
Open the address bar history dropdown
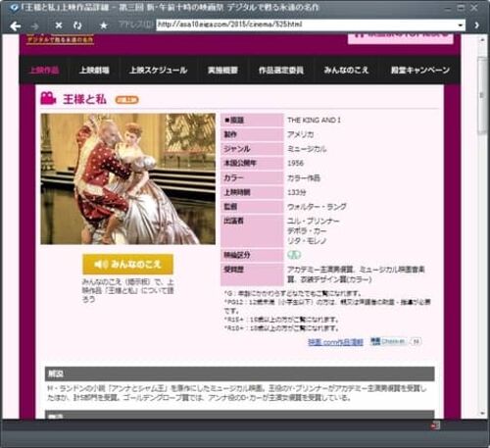461,25
